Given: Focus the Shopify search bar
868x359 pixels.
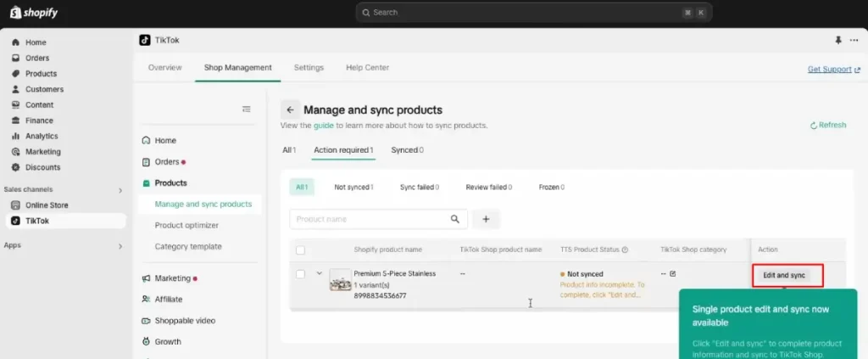Looking at the screenshot, I should (534, 12).
